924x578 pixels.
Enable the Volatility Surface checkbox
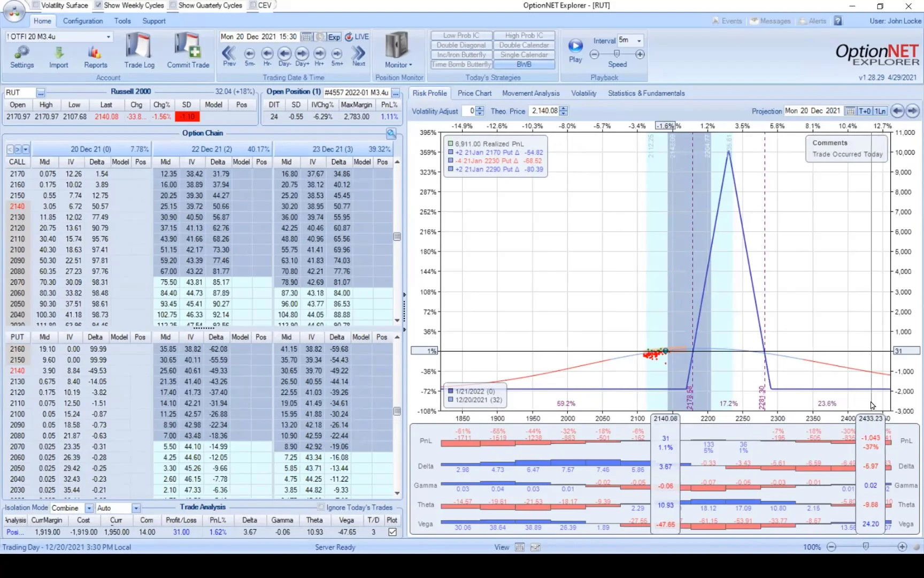pyautogui.click(x=36, y=5)
